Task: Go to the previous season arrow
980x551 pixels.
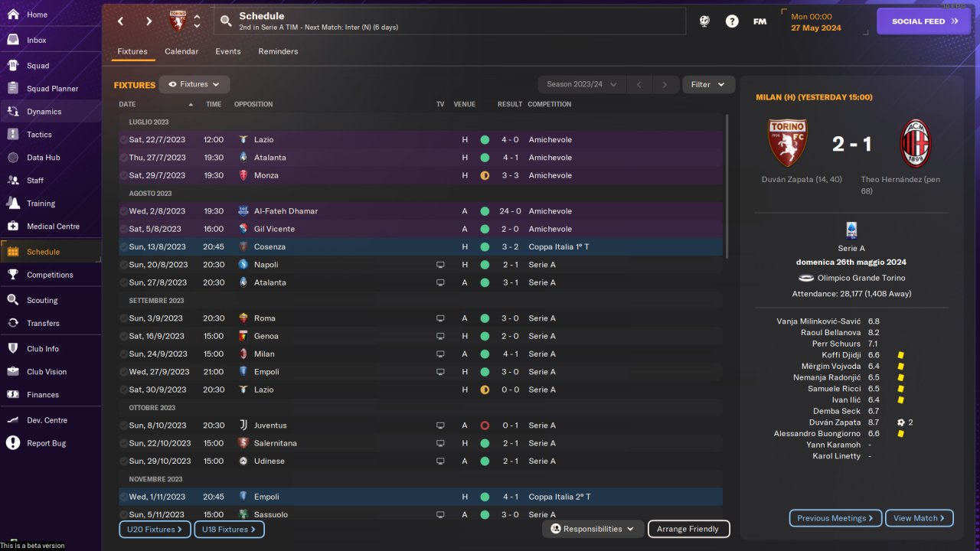Action: click(x=639, y=85)
